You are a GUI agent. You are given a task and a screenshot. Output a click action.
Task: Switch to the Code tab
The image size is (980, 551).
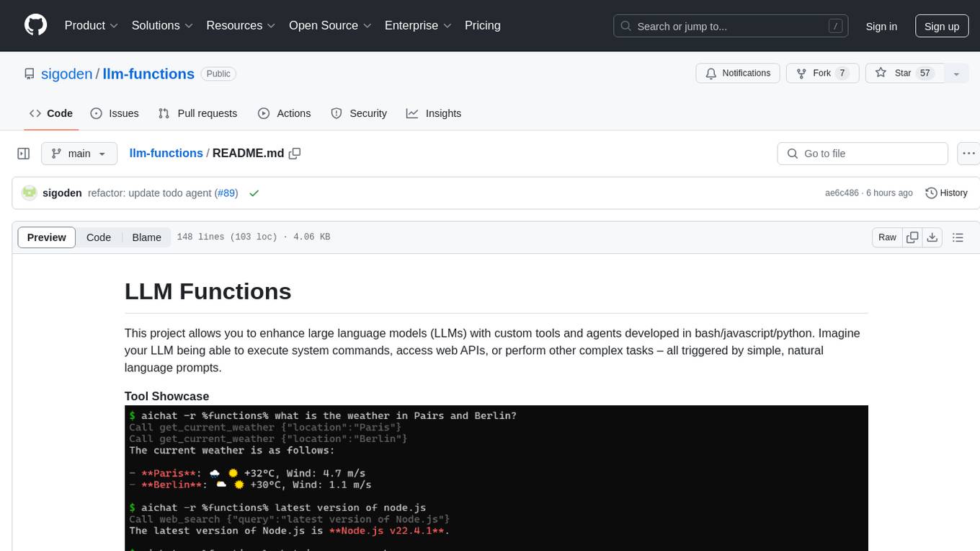(51, 113)
